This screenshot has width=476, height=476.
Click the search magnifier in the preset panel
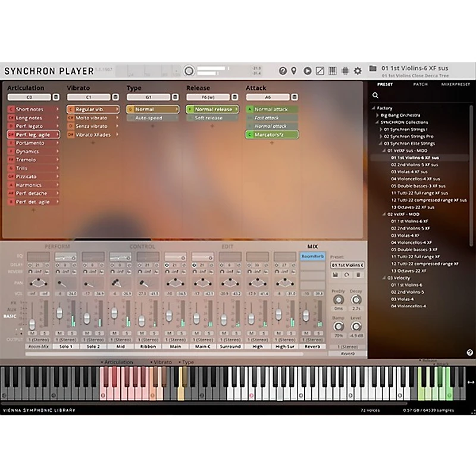(375, 94)
